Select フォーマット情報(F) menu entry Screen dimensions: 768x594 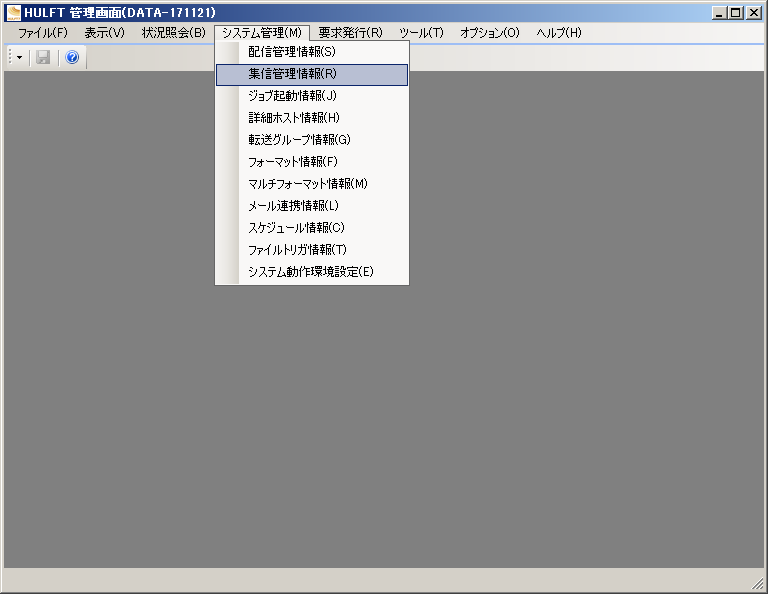click(x=312, y=162)
